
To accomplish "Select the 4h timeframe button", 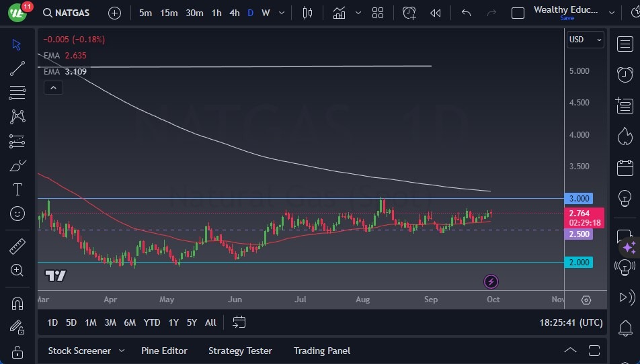I will pyautogui.click(x=234, y=13).
